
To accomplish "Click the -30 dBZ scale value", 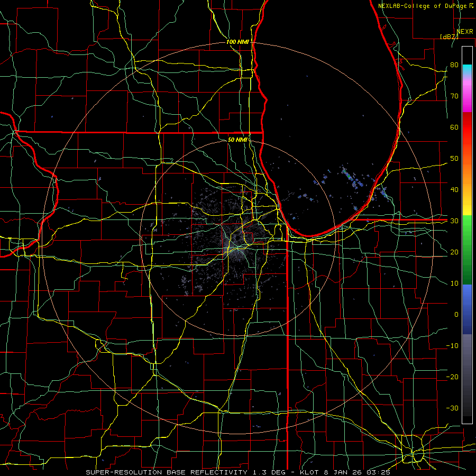I will (x=452, y=408).
